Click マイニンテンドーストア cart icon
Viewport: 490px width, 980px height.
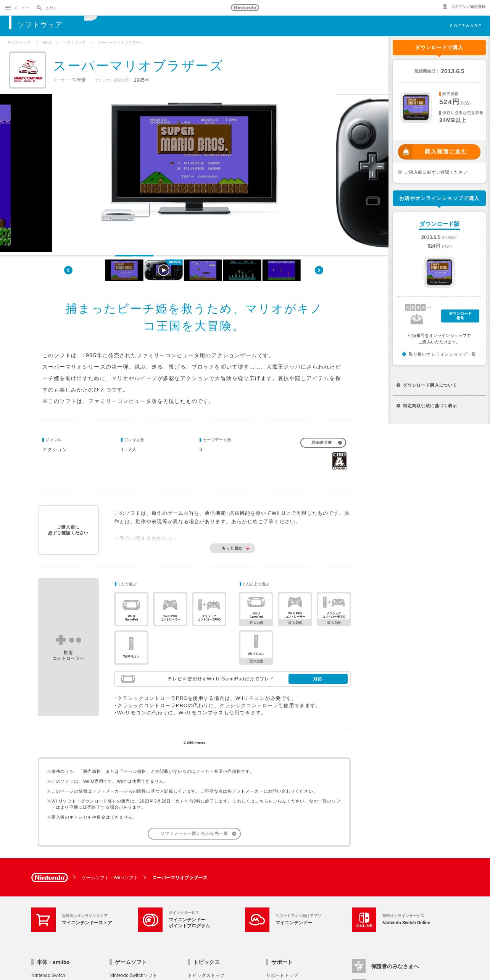coord(44,920)
